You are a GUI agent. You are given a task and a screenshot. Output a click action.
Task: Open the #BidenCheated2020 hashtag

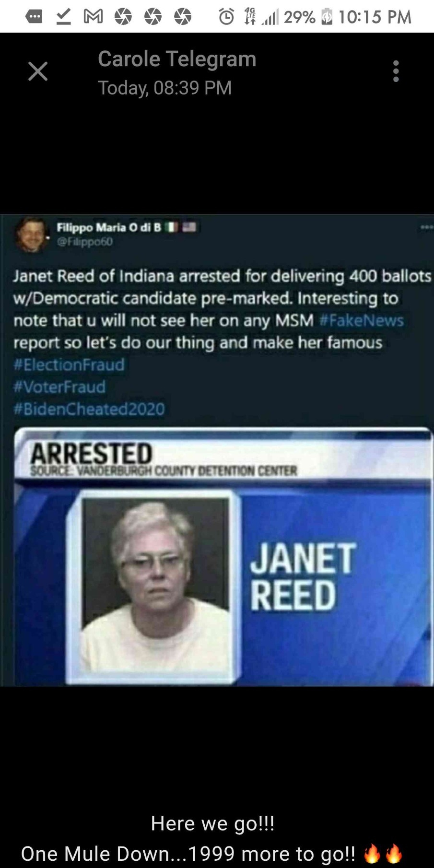89,409
